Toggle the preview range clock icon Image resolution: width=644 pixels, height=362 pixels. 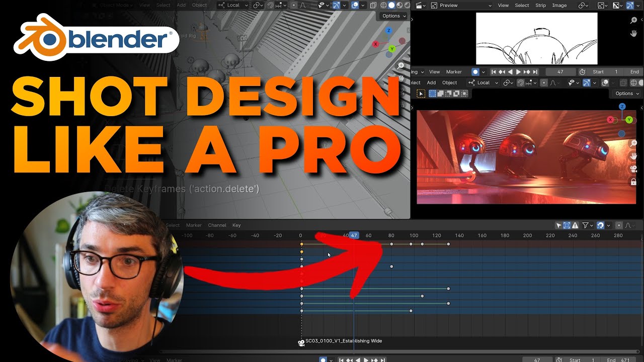pyautogui.click(x=583, y=72)
